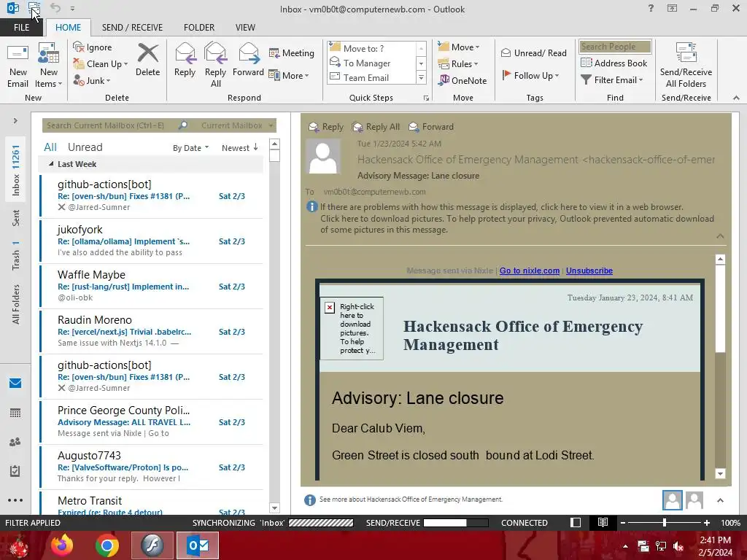Switch to the FOLDER tab
The height and width of the screenshot is (560, 747).
(199, 28)
